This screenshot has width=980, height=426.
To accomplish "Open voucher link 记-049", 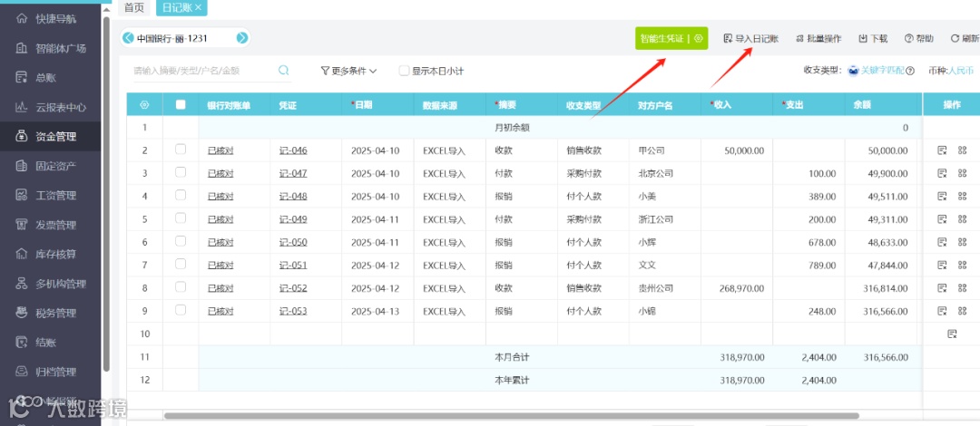I will point(293,219).
